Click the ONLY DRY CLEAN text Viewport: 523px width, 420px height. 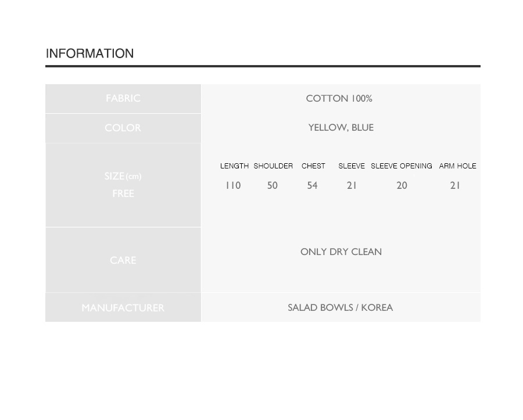pos(341,252)
